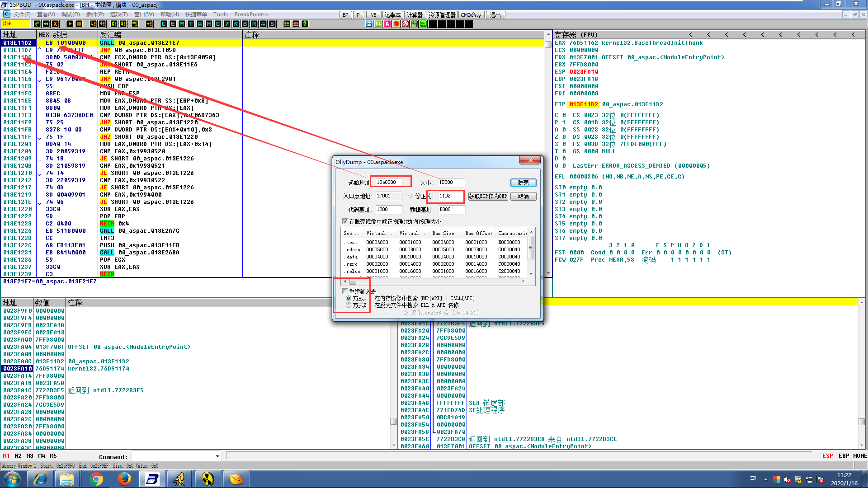
Task: Launch Firefox from the Windows taskbar
Action: click(x=124, y=479)
